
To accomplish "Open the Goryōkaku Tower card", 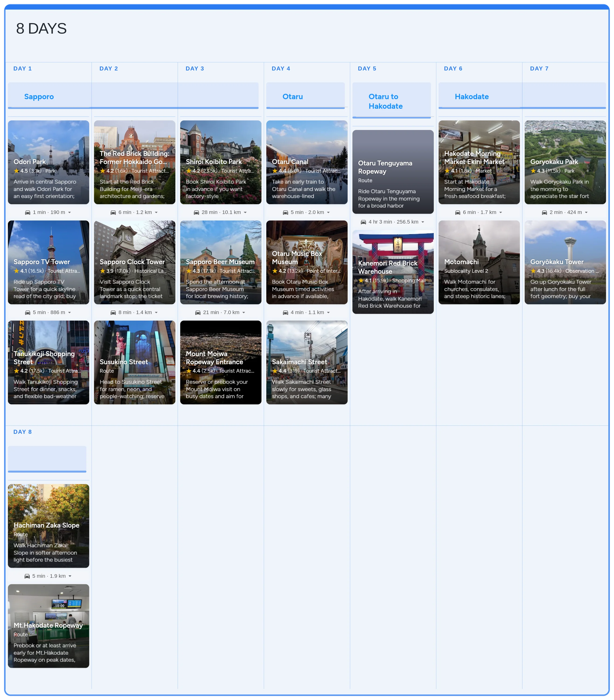I will pos(565,262).
